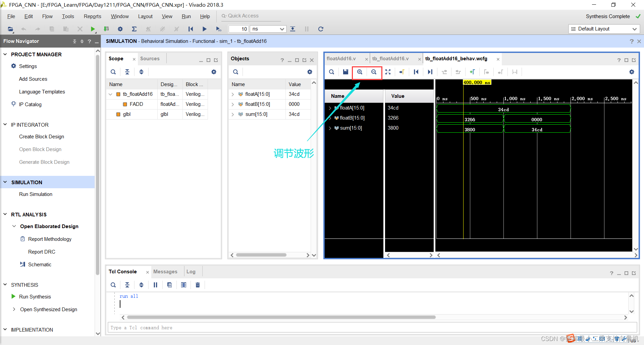Open the IP Catalog
This screenshot has height=345, width=644.
tap(30, 105)
